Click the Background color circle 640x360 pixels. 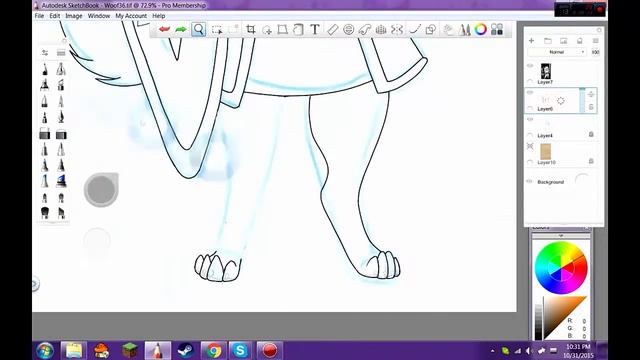click(x=582, y=180)
